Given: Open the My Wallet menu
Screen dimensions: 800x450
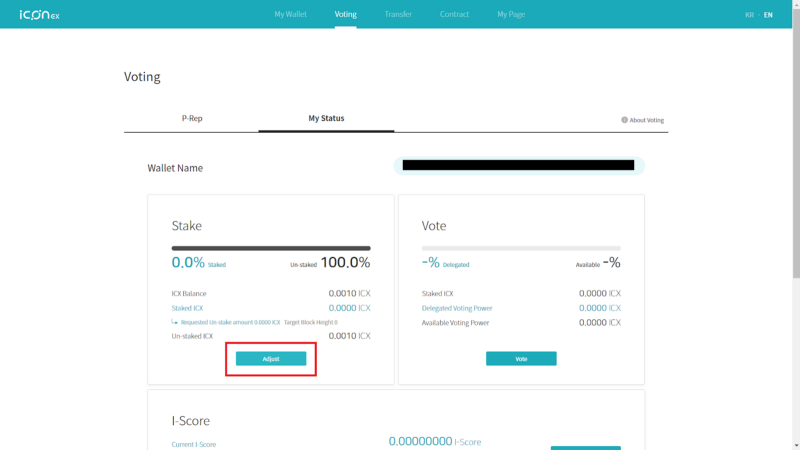Looking at the screenshot, I should point(290,15).
